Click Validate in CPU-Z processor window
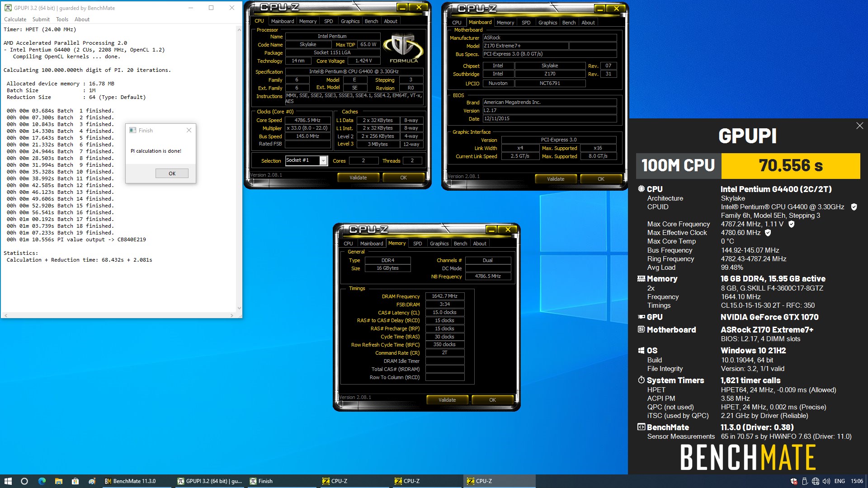 358,178
